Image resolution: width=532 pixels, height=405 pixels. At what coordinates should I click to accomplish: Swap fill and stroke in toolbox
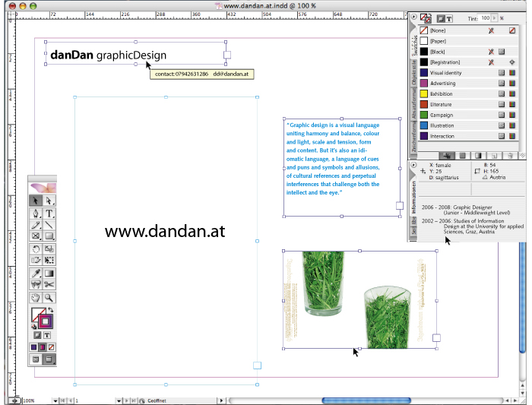[51, 310]
